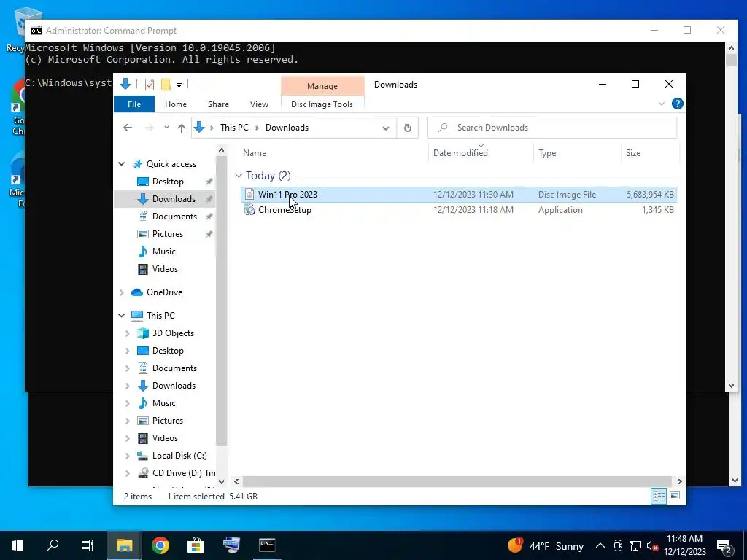Open taskbar Search

[53, 545]
